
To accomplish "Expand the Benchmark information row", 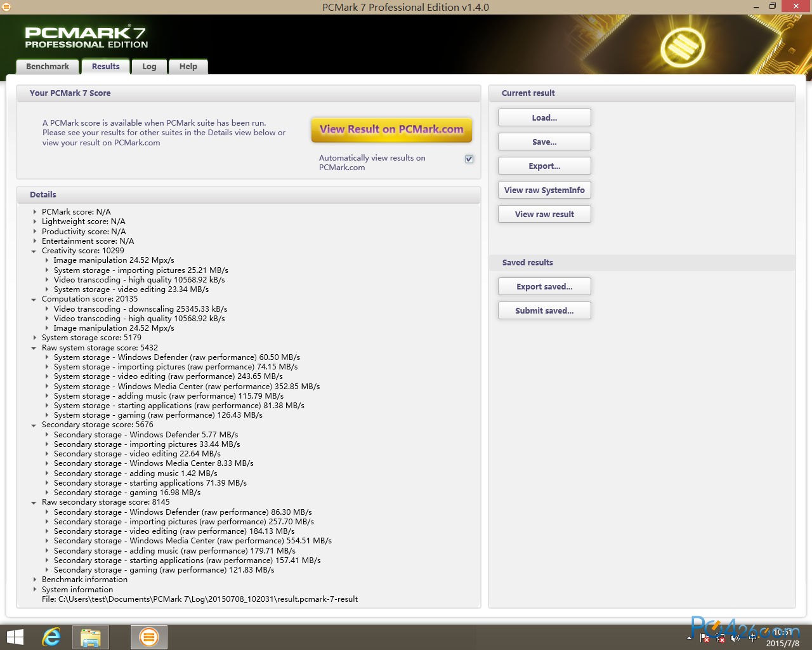I will coord(34,580).
